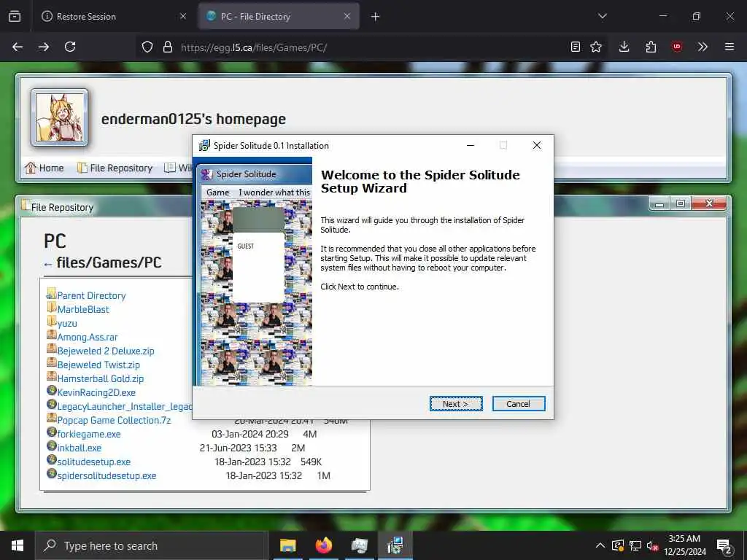747x560 pixels.
Task: Click the back arrow beside files/Games/PC
Action: click(x=47, y=264)
